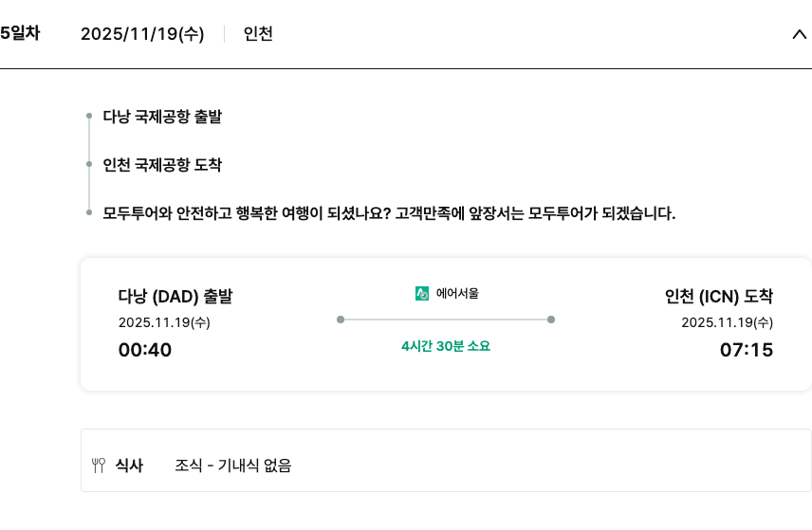812x530 pixels.
Task: Click the fork and knife meal icon
Action: coord(98,466)
